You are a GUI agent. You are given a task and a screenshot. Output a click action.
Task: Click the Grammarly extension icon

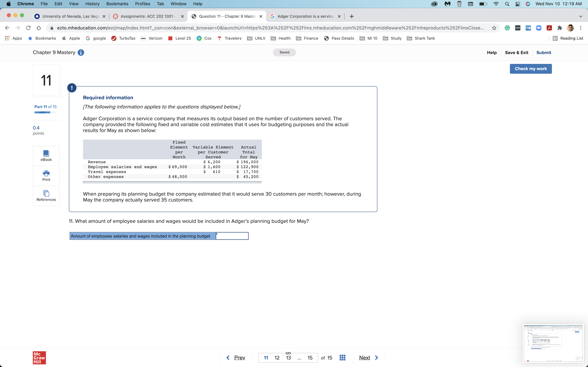(x=507, y=28)
